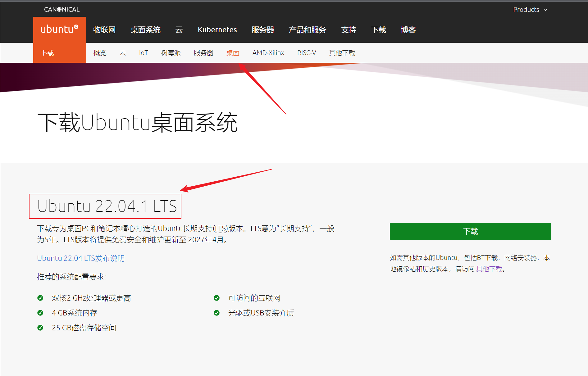Viewport: 588px width, 376px height.
Task: Click the 其他下载 link in sidebar text
Action: 488,269
